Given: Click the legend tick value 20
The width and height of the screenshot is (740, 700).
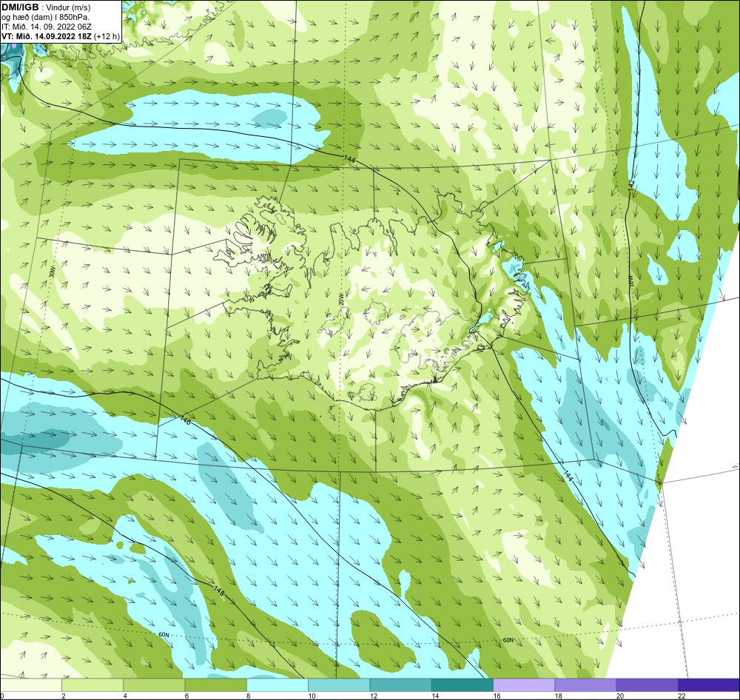Looking at the screenshot, I should tap(619, 696).
